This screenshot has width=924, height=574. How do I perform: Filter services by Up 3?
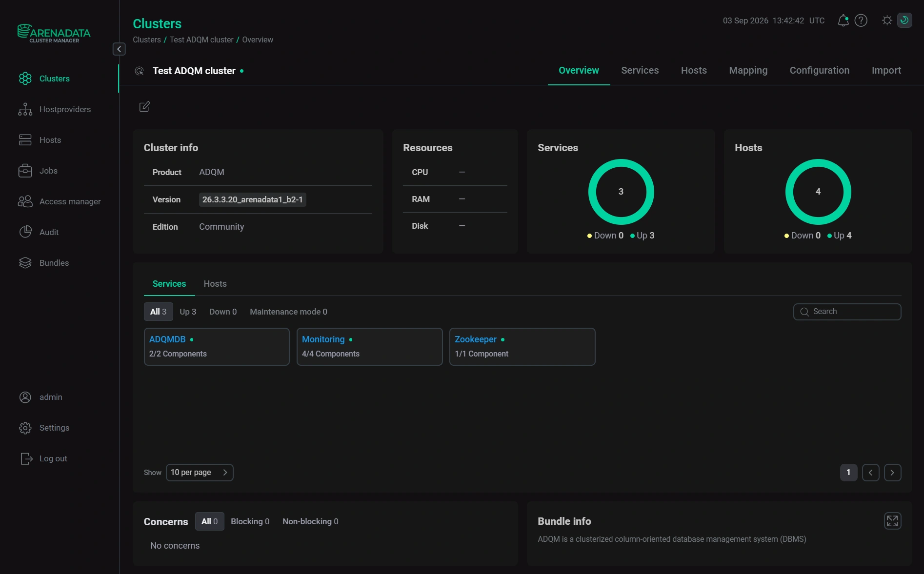pos(188,312)
